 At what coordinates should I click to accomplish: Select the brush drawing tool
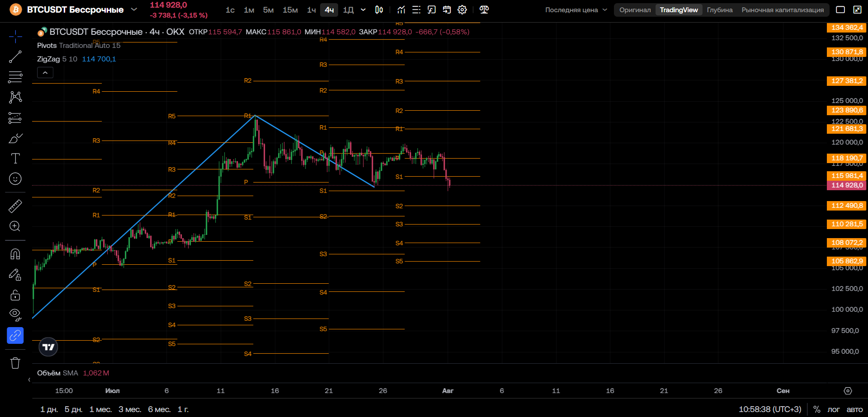[x=15, y=138]
